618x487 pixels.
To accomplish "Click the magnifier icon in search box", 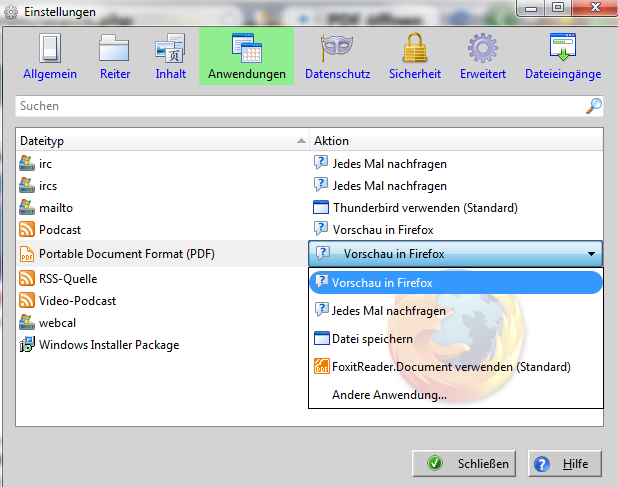I will point(594,106).
